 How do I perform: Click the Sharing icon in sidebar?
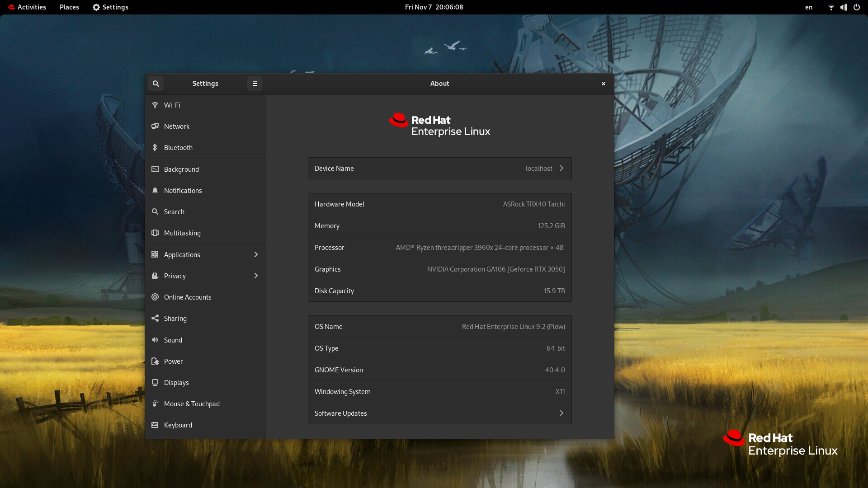(x=155, y=318)
